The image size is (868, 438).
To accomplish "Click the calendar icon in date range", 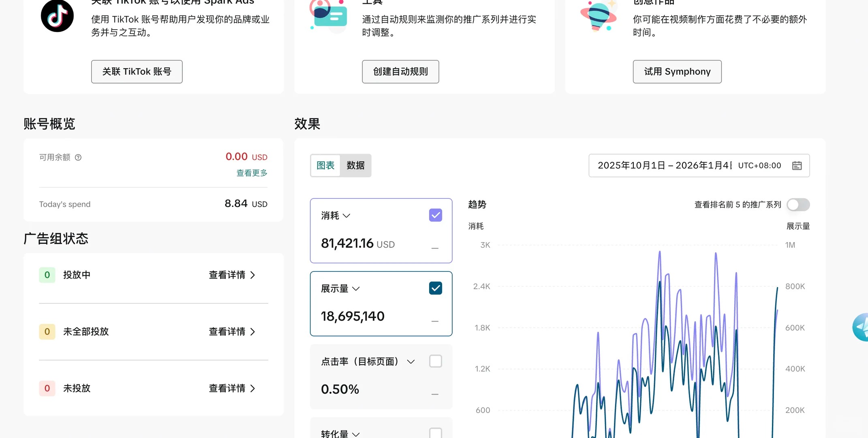I will point(797,165).
